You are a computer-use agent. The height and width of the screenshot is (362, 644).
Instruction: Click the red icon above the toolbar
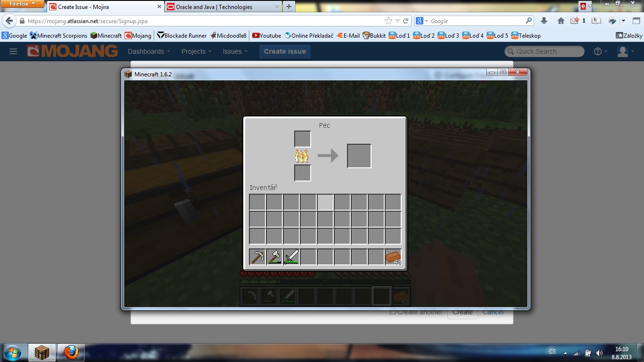point(584,6)
